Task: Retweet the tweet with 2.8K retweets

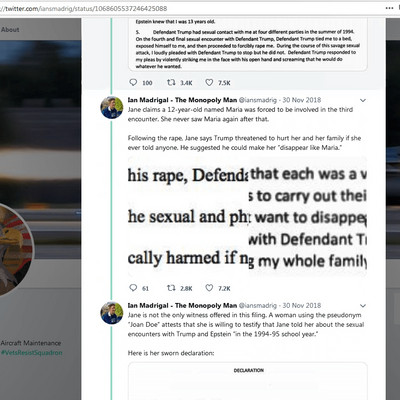Action: point(171,288)
